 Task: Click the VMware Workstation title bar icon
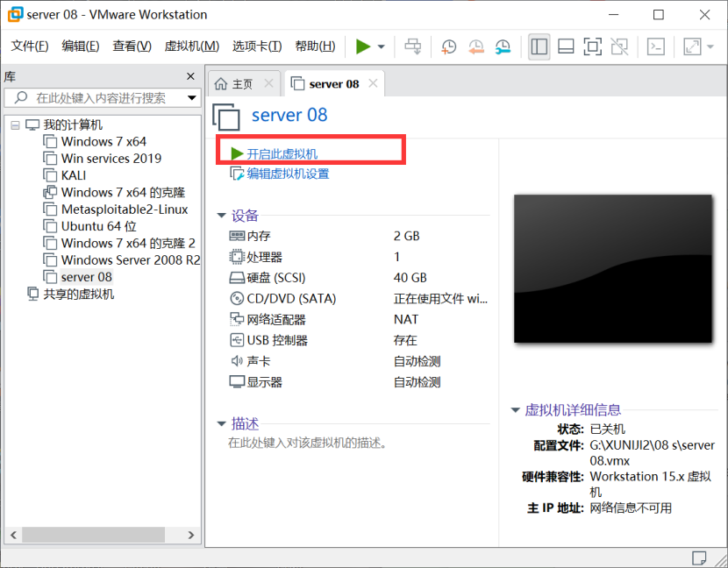pyautogui.click(x=15, y=14)
